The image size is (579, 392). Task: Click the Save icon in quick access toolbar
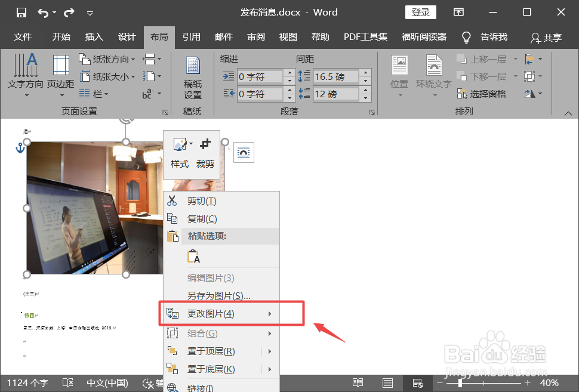coord(21,13)
